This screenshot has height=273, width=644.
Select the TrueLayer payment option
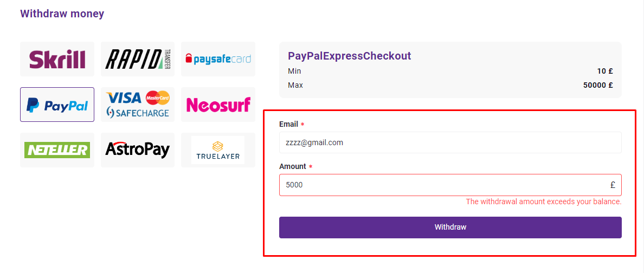click(218, 150)
